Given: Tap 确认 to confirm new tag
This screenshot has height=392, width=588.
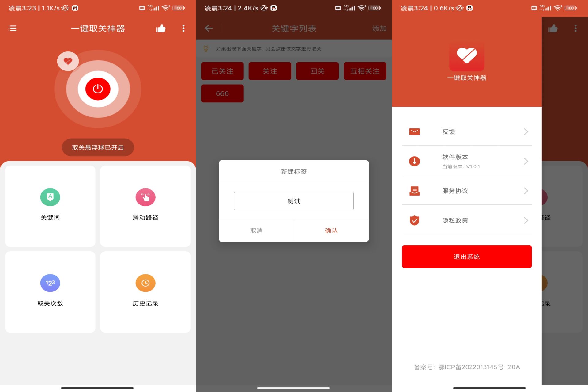Looking at the screenshot, I should 331,230.
